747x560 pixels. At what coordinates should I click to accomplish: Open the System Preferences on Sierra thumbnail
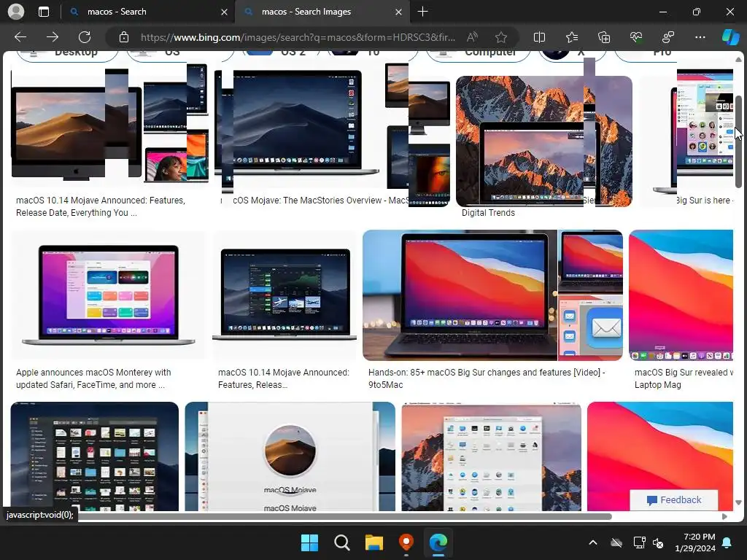pyautogui.click(x=491, y=456)
